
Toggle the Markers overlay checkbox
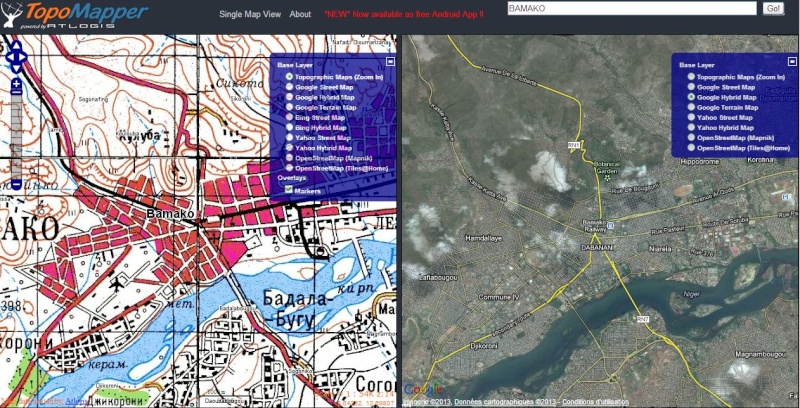pos(289,190)
